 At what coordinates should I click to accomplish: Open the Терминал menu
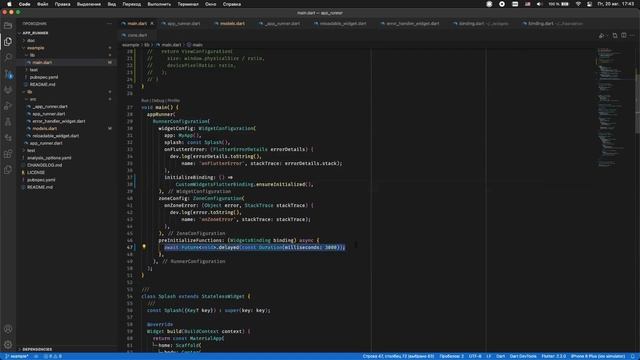coord(188,4)
